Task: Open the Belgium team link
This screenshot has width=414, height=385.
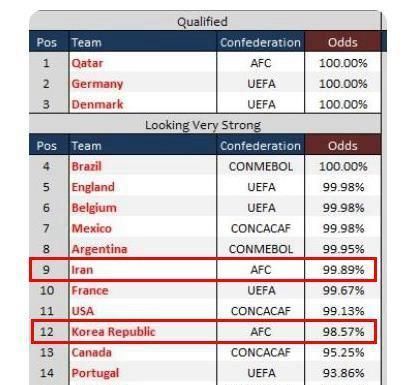Action: point(94,208)
